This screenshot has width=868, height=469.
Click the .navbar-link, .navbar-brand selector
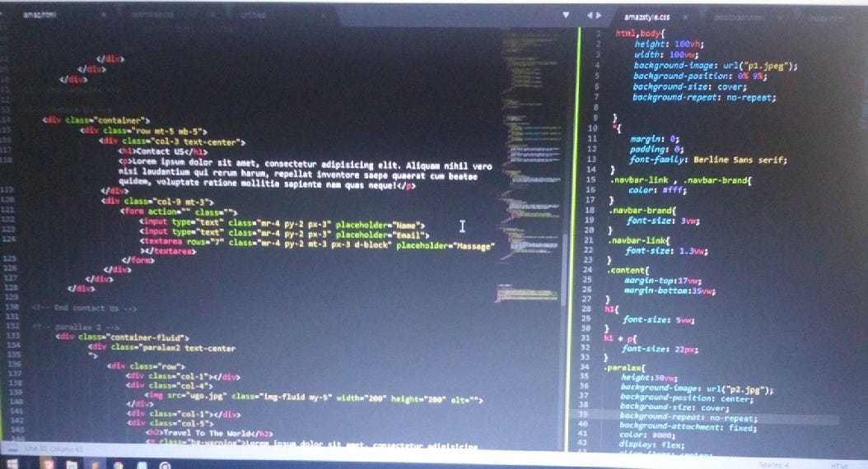[680, 180]
